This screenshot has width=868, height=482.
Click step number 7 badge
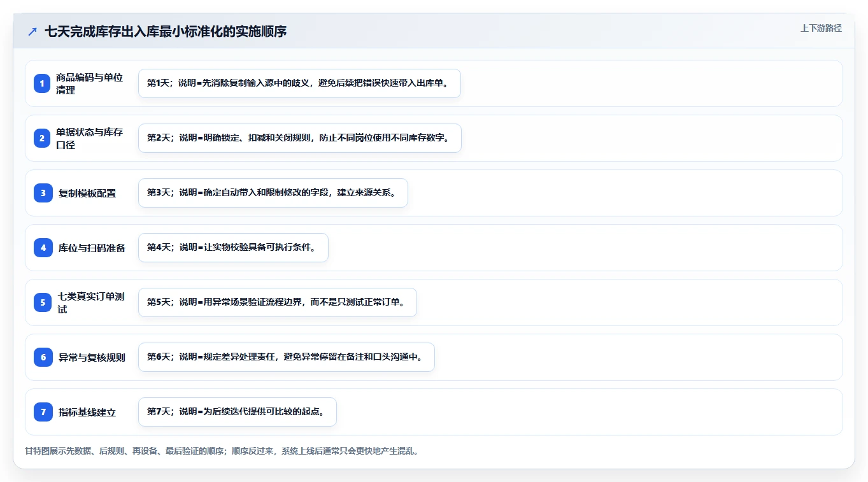coord(43,412)
